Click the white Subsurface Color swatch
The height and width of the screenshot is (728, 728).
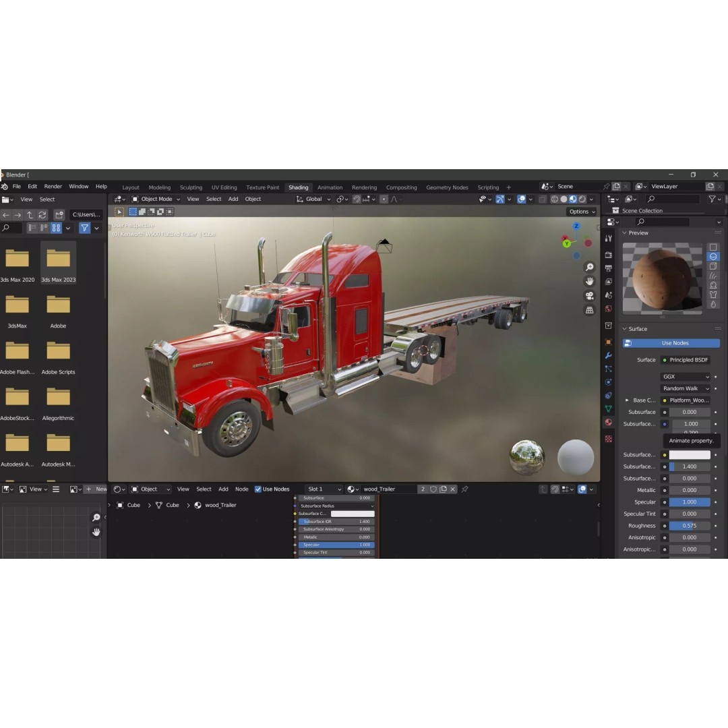690,455
